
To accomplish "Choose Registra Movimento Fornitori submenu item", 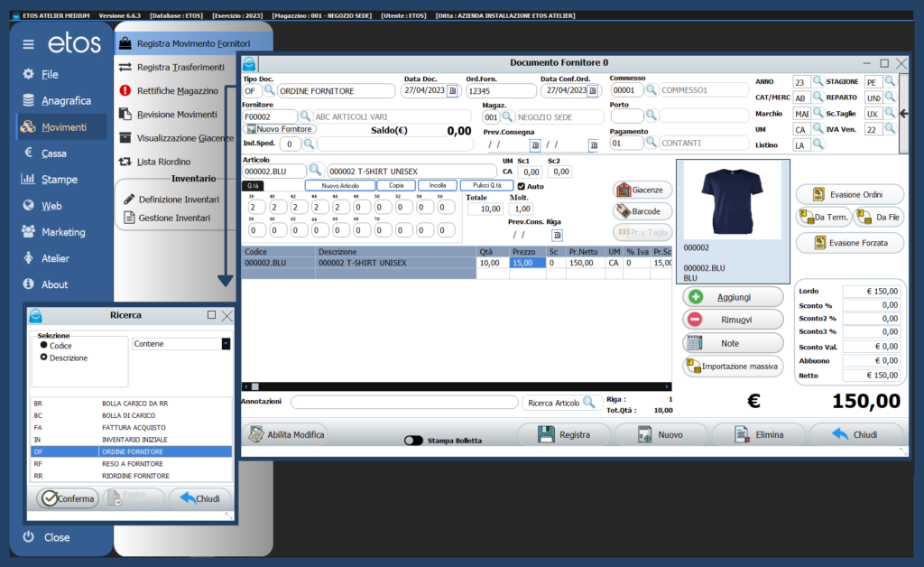I will click(x=193, y=43).
